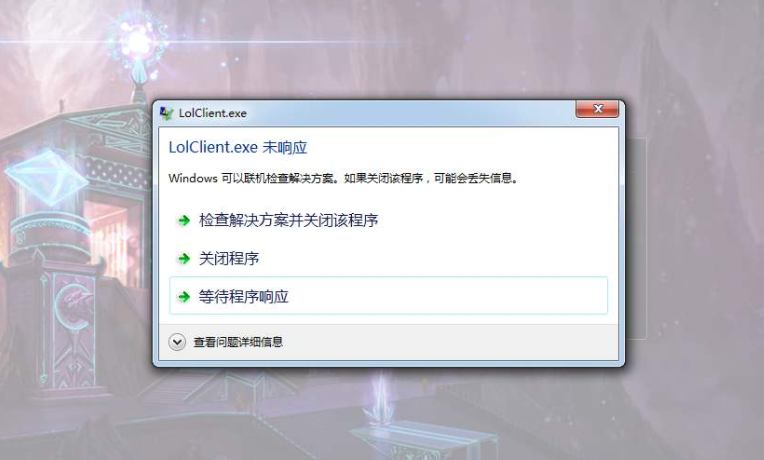Show details via 查看问题详细信息 label

[x=238, y=342]
